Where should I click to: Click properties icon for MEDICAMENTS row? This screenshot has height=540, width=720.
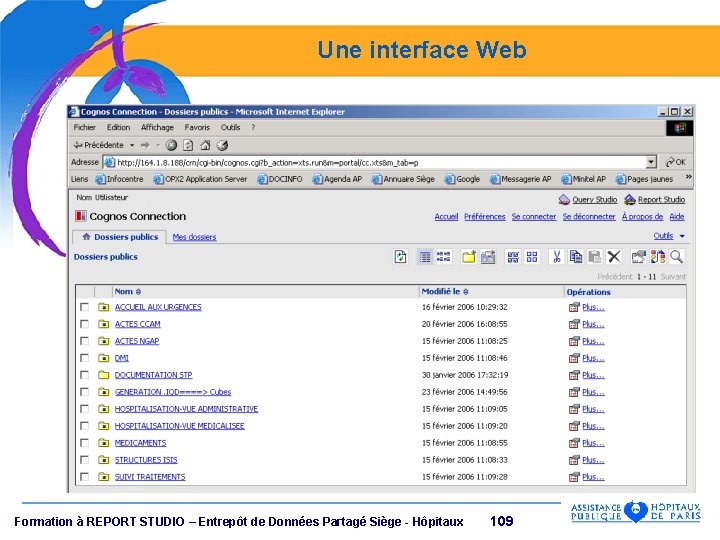[574, 443]
